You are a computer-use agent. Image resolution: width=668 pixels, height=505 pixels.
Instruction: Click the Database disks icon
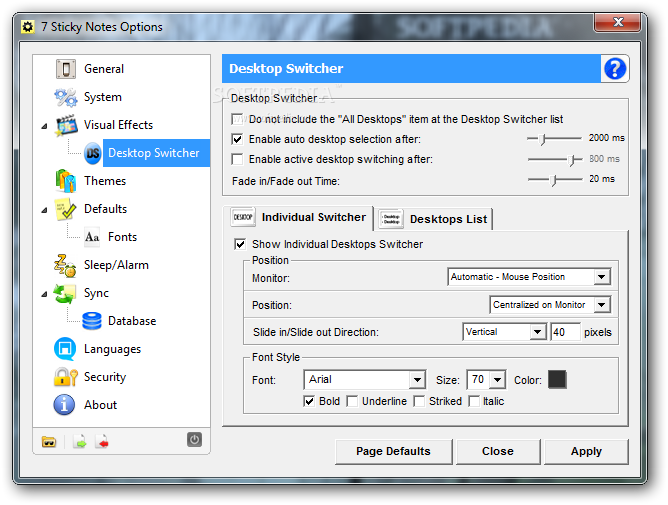pos(92,321)
